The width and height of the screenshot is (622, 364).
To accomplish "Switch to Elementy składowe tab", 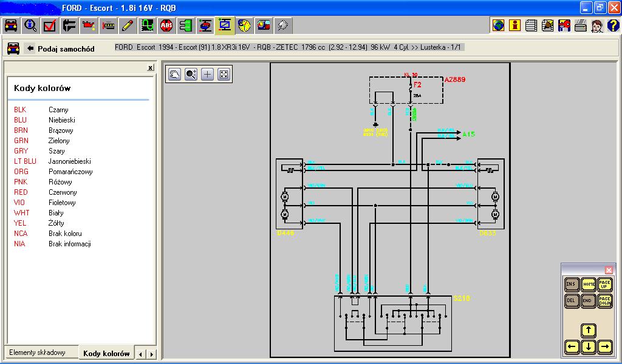I will [37, 353].
